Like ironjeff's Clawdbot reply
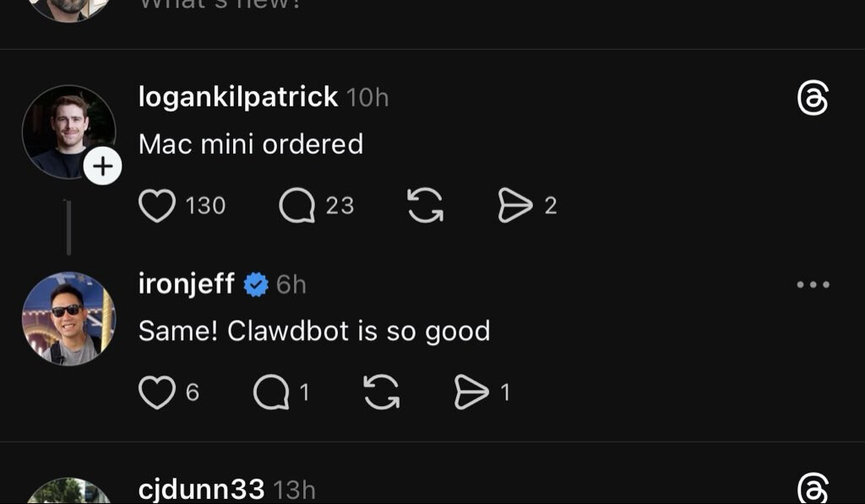865x504 pixels. coord(157,393)
